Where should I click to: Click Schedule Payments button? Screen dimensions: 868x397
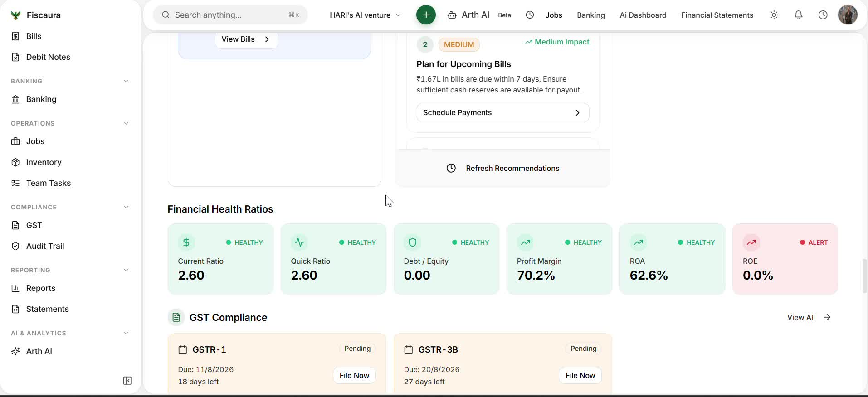[x=502, y=113]
